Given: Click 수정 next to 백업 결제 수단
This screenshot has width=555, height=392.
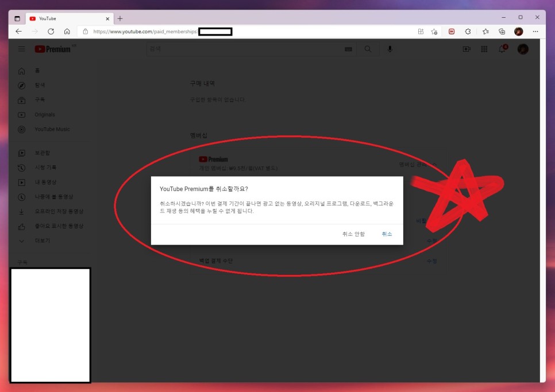Looking at the screenshot, I should tap(431, 261).
